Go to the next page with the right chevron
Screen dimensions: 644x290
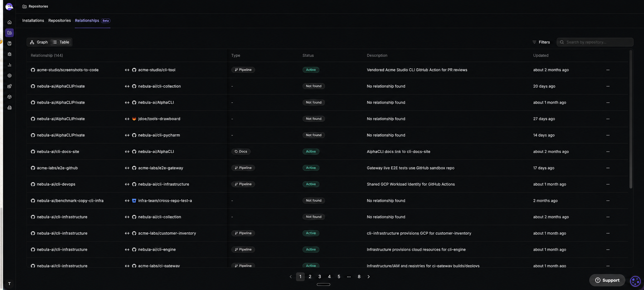coord(368,277)
